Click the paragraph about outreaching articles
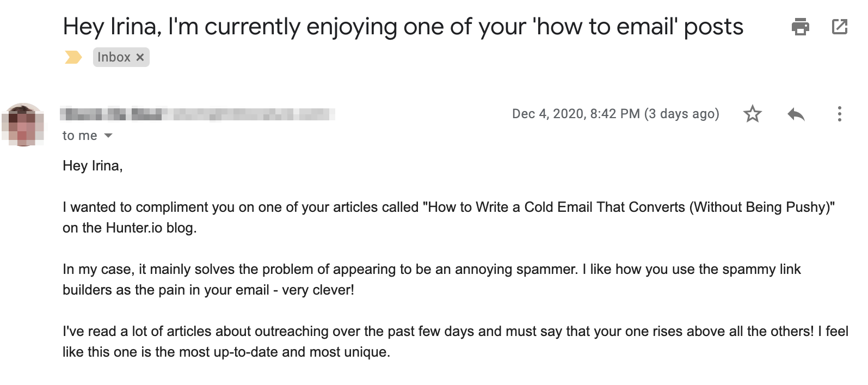This screenshot has height=385, width=868. 455,341
